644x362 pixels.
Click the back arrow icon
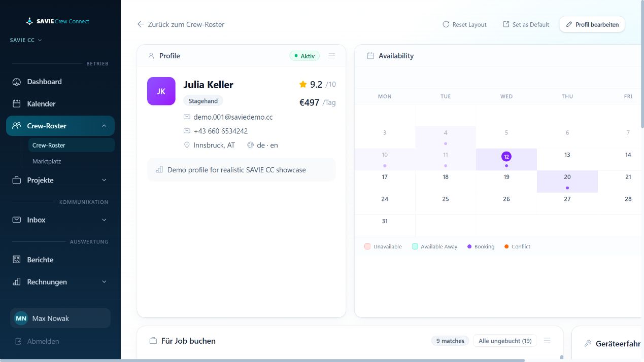pos(141,24)
